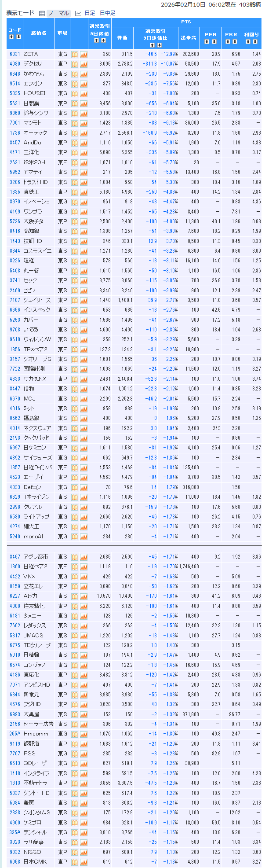
Task: Open chart icon for 日本CMK row
Action: 83,862
